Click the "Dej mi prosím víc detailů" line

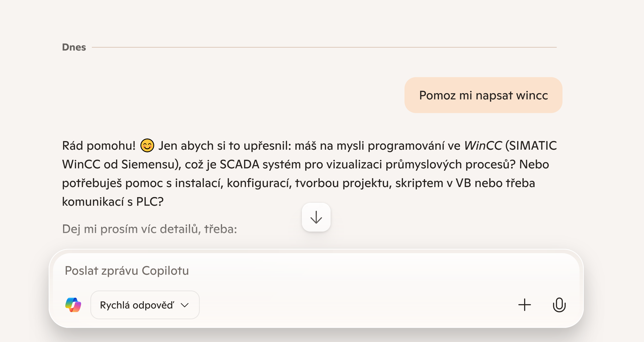coord(150,229)
